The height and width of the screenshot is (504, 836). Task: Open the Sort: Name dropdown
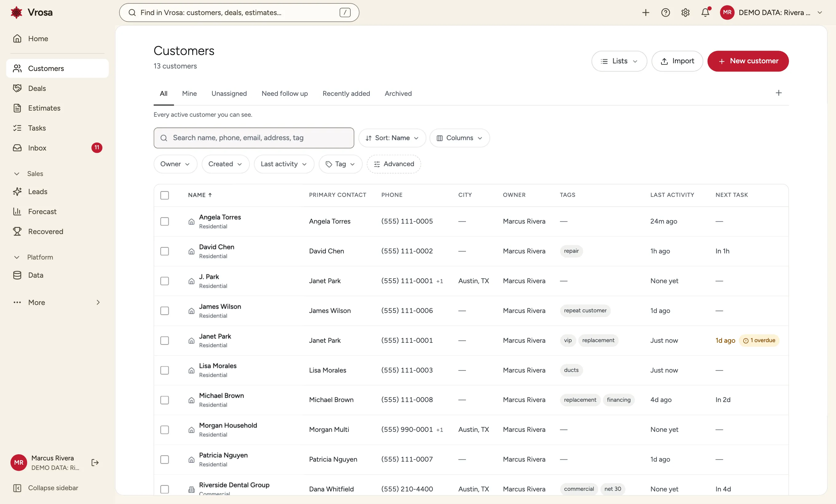pyautogui.click(x=392, y=138)
